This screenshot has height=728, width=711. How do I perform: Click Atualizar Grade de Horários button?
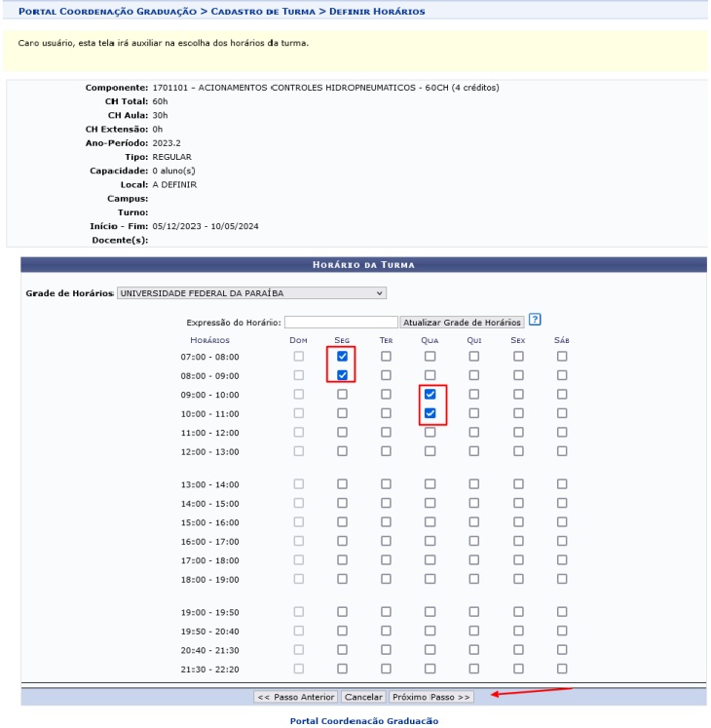(x=462, y=323)
